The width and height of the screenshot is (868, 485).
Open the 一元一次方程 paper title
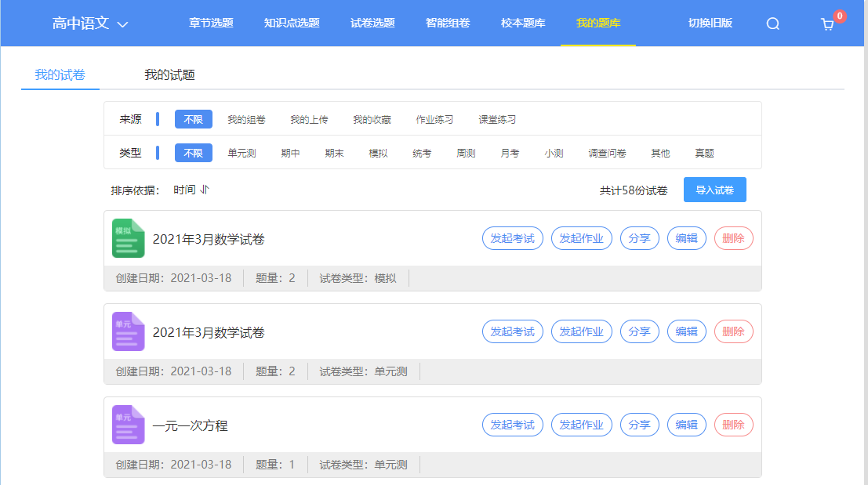click(191, 426)
